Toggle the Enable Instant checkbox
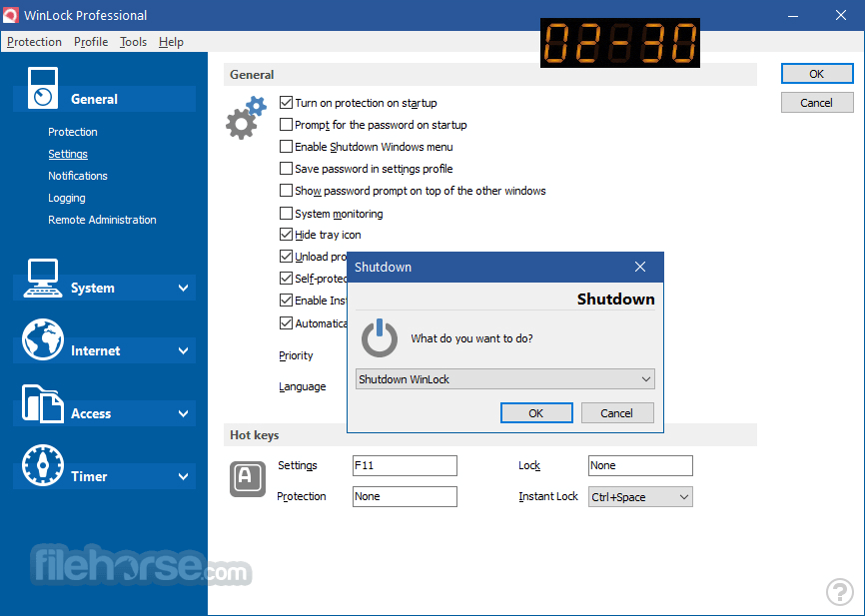Screen dimensions: 865x616 286,301
